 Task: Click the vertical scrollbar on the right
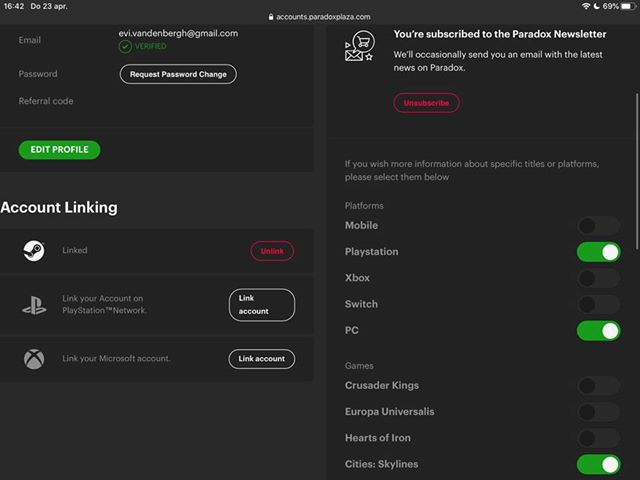[x=636, y=170]
